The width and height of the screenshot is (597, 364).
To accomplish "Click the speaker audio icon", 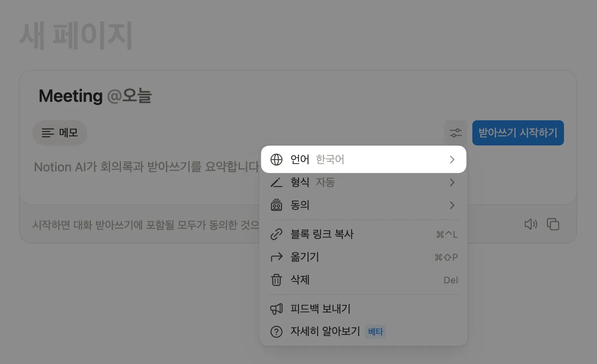I will point(531,224).
